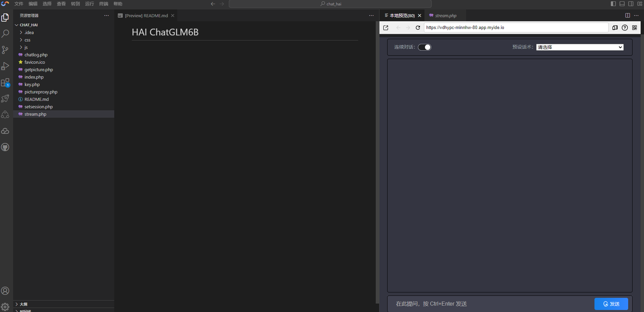
Task: Open key.php in explorer
Action: 64,84
